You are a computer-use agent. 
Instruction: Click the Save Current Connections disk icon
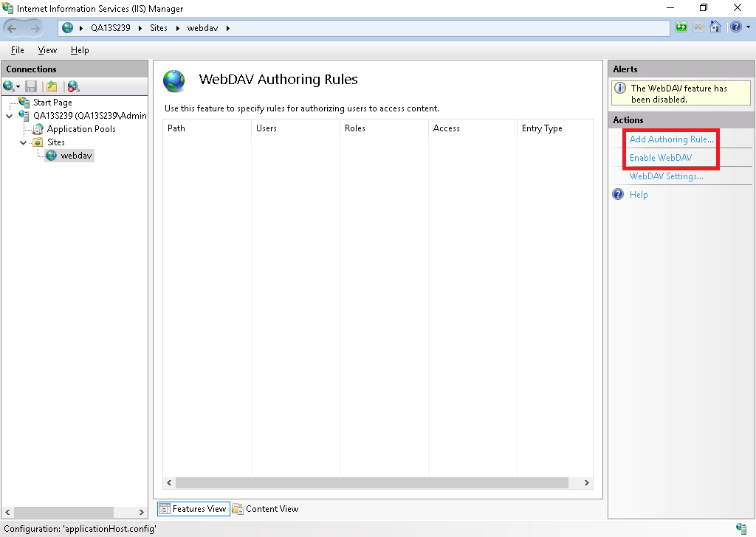[30, 86]
